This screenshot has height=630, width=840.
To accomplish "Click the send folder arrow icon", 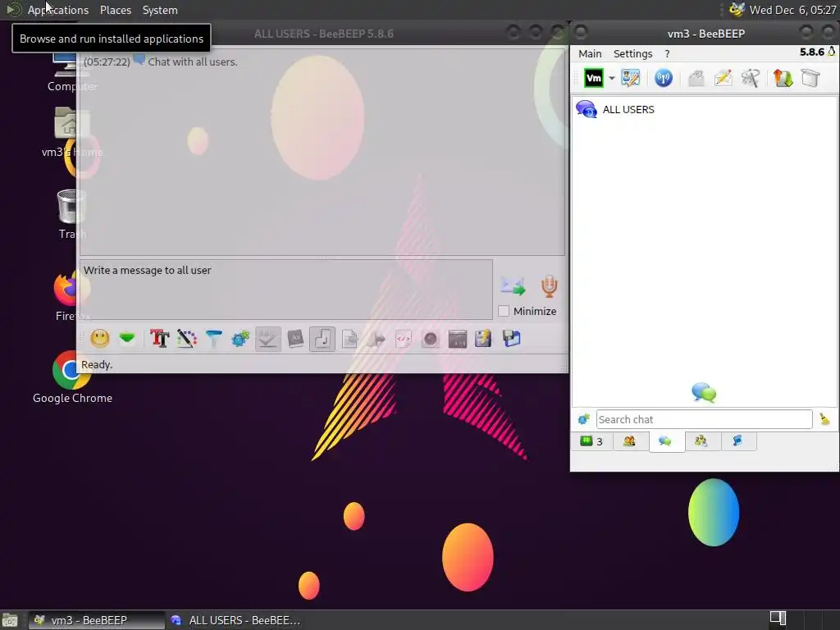I will 377,339.
